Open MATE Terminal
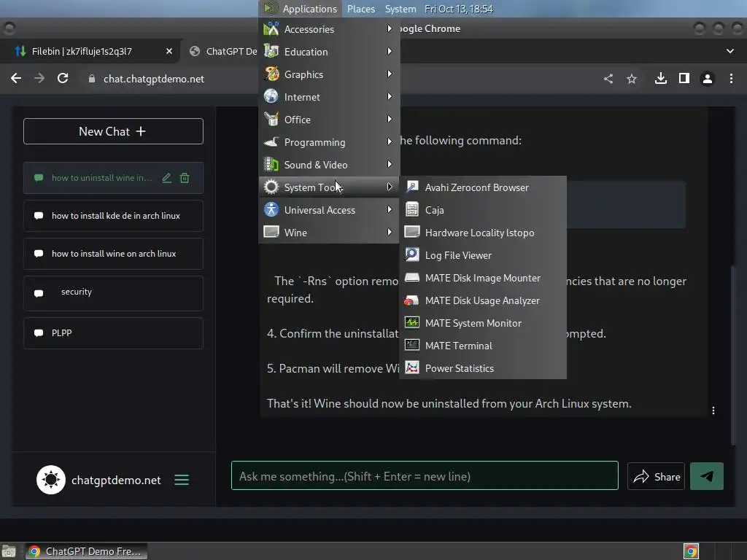Image resolution: width=747 pixels, height=560 pixels. pos(483,346)
